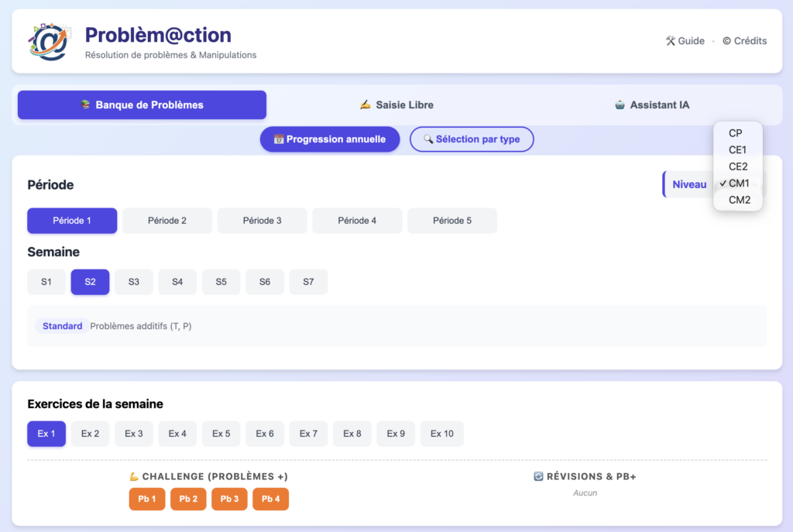Open the Crédits copyright link
Screen dimensions: 793x532
coord(744,41)
